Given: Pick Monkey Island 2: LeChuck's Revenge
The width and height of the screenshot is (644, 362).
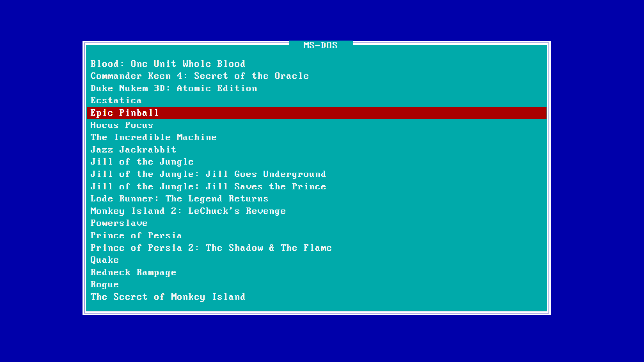Looking at the screenshot, I should pos(188,211).
